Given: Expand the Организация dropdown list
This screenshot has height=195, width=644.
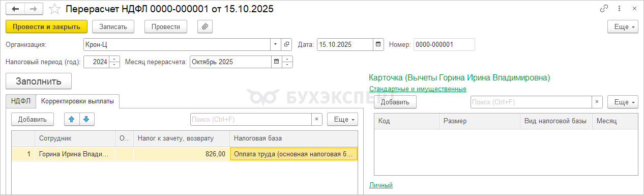Looking at the screenshot, I should coord(275,45).
